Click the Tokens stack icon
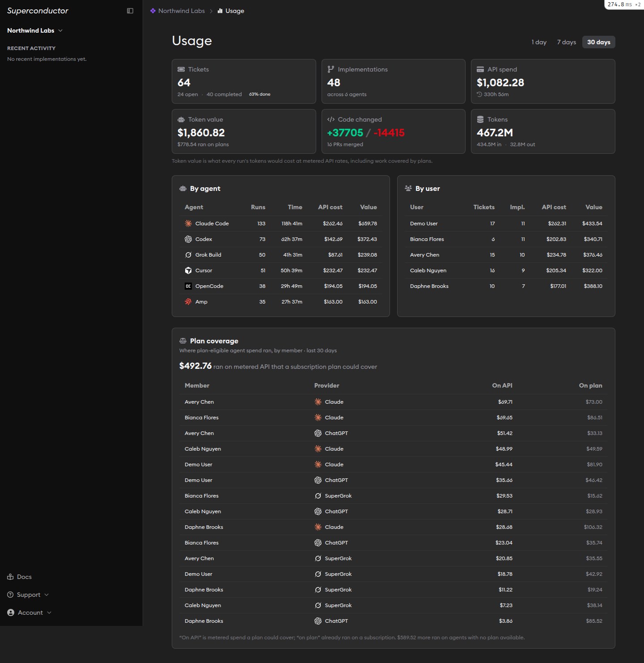The height and width of the screenshot is (663, 644). [480, 119]
